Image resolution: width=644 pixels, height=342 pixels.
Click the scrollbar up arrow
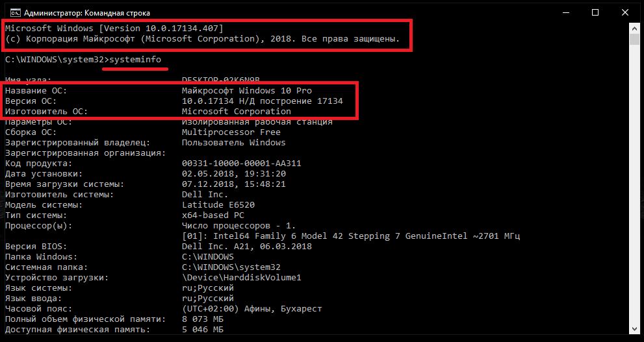(x=635, y=29)
